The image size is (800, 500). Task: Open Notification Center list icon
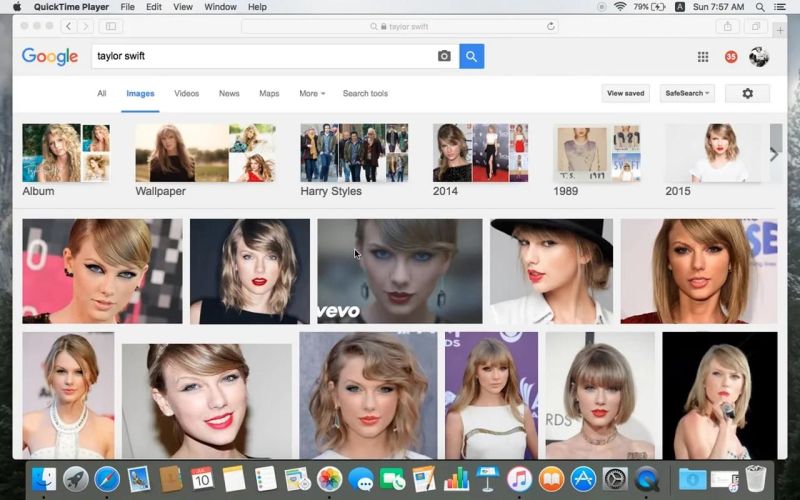[x=780, y=7]
